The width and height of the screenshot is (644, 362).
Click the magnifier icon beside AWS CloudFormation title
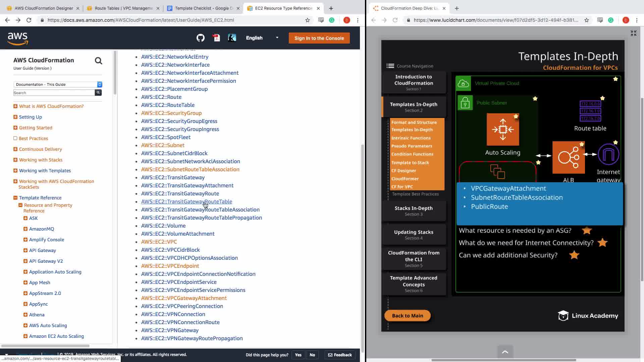tap(98, 61)
